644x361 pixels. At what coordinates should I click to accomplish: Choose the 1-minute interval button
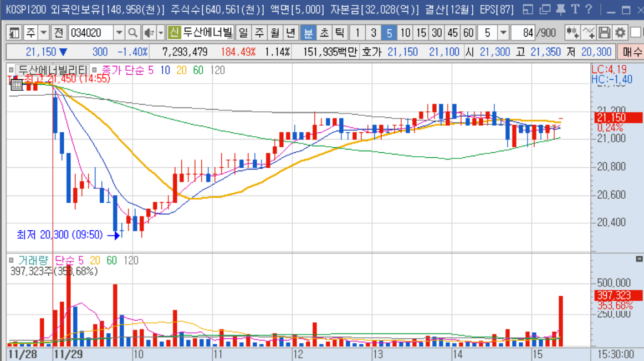click(x=357, y=33)
